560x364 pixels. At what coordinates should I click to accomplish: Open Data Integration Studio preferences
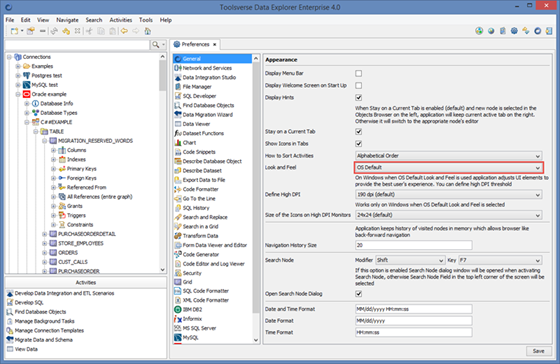tap(209, 77)
